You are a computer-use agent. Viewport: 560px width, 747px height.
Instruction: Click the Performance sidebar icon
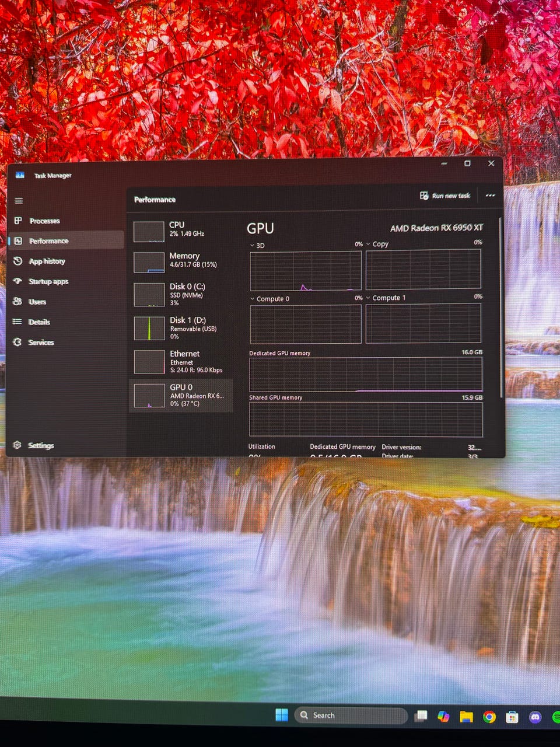pos(19,241)
